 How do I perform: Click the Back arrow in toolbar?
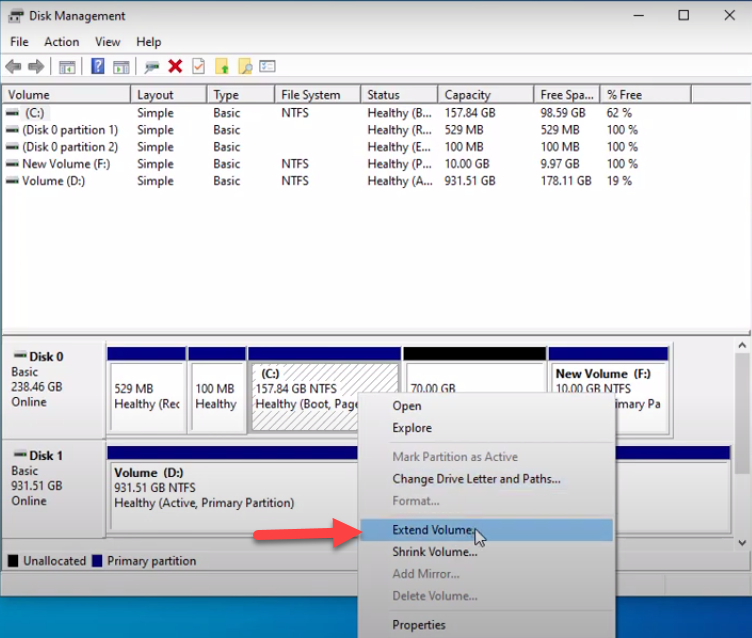tap(13, 67)
